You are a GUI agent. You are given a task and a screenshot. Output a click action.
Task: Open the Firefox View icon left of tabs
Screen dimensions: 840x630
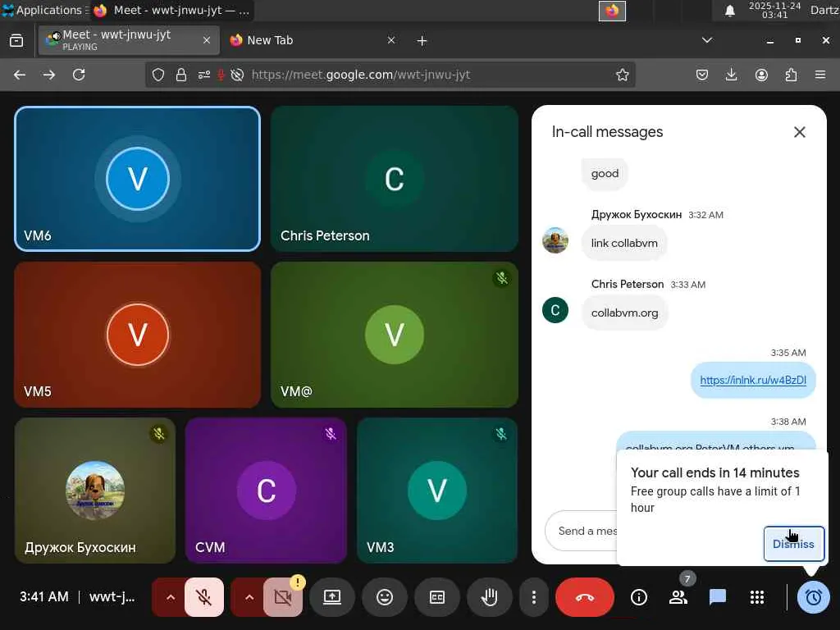pos(16,40)
